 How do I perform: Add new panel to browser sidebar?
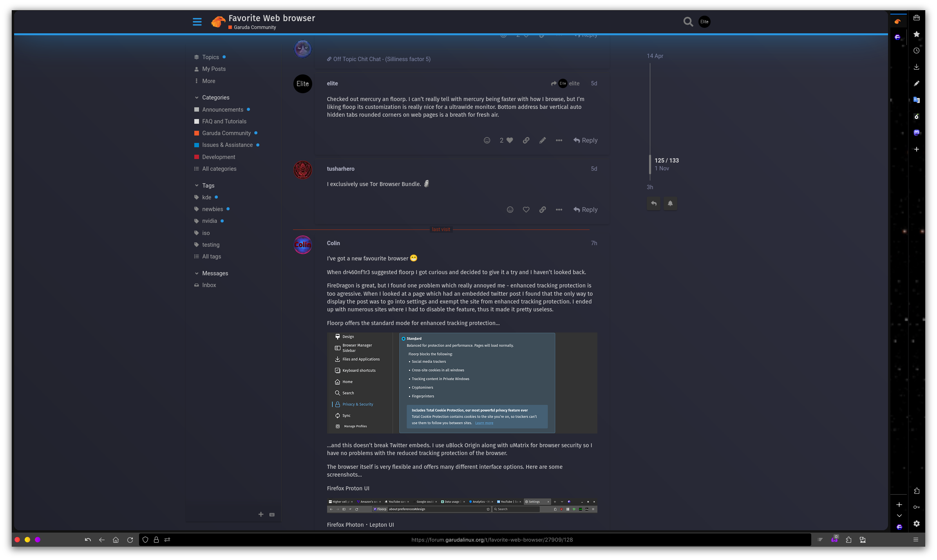[x=917, y=149]
